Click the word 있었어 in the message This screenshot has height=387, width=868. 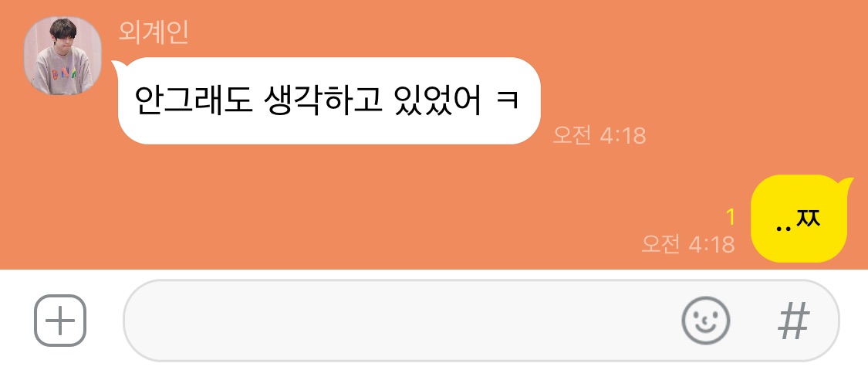[x=438, y=101]
